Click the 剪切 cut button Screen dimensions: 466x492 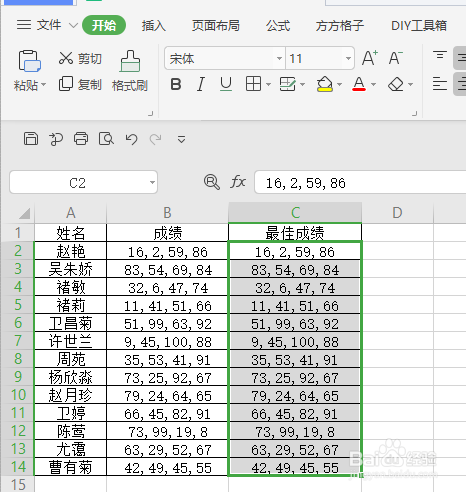tap(80, 58)
